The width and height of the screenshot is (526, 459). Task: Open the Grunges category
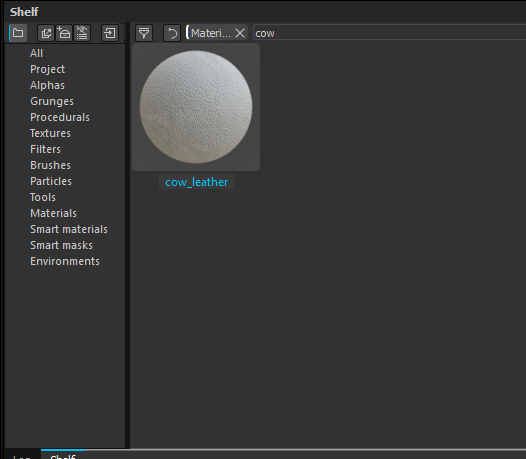tap(52, 101)
